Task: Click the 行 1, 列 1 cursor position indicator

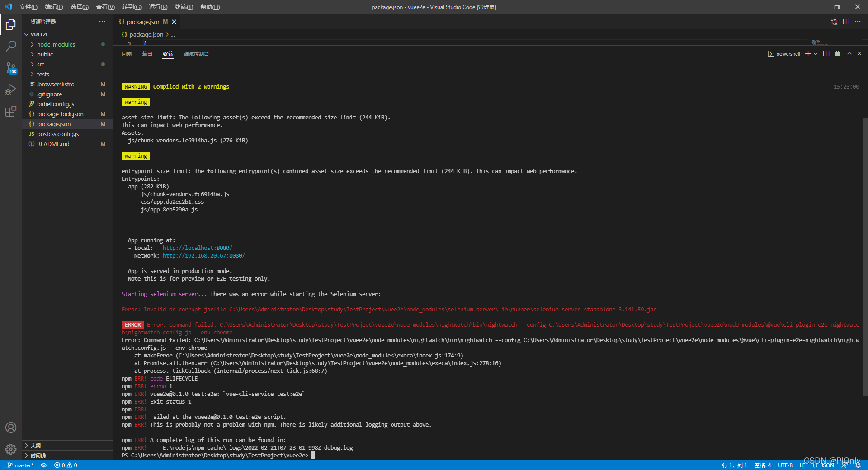Action: pos(734,465)
